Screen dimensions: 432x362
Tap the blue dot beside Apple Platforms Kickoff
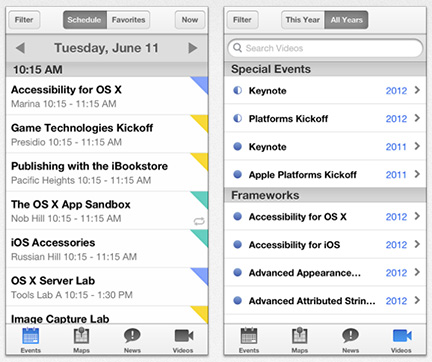pyautogui.click(x=237, y=174)
